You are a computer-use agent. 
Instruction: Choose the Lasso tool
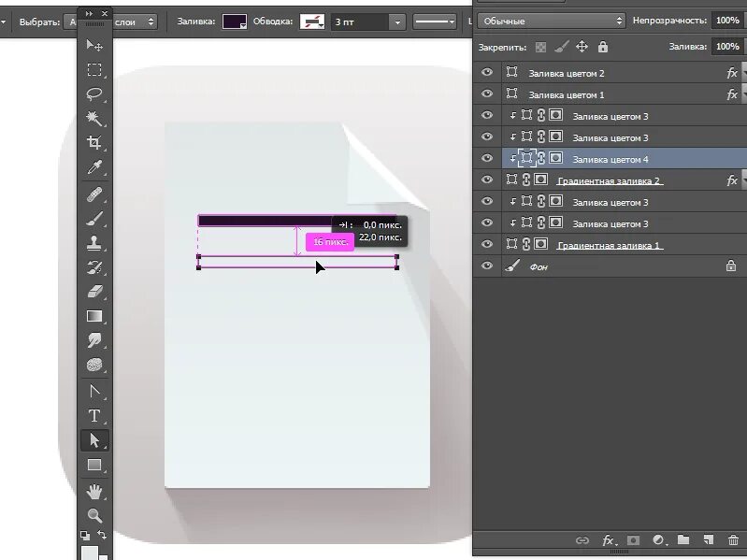tap(94, 93)
